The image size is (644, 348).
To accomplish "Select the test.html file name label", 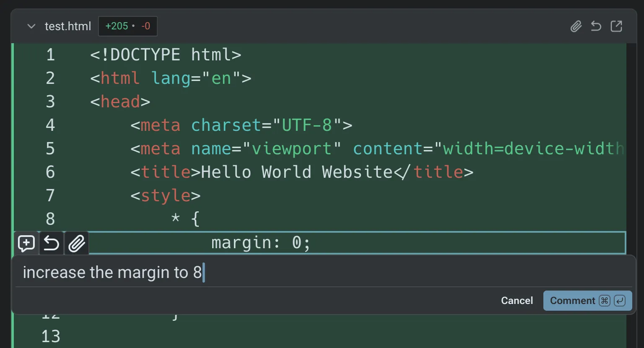I will click(x=68, y=26).
